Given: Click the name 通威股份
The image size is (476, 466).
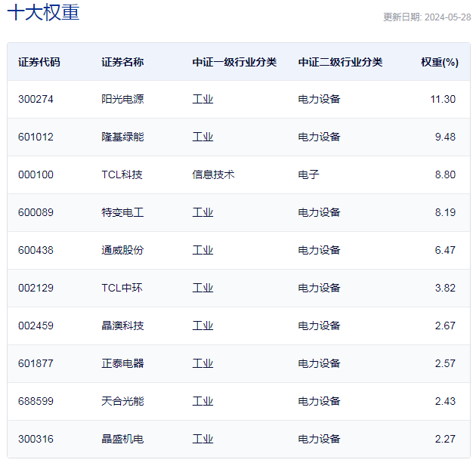Looking at the screenshot, I should tap(122, 250).
